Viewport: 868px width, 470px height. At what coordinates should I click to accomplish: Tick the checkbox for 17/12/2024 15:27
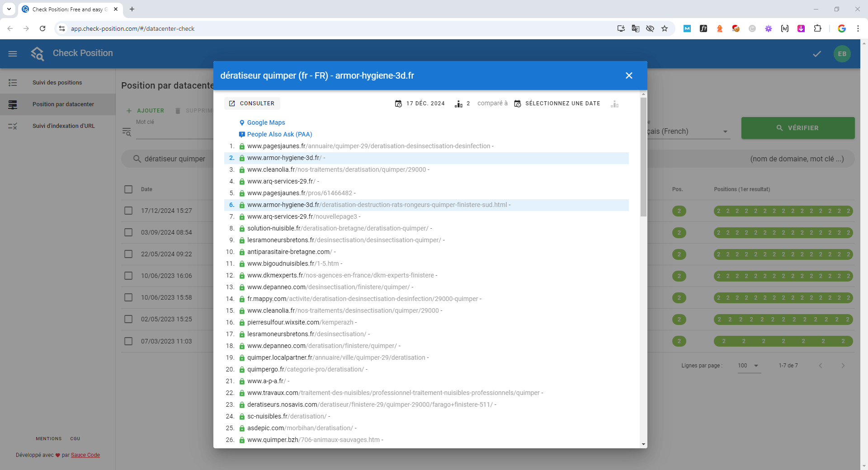point(128,211)
